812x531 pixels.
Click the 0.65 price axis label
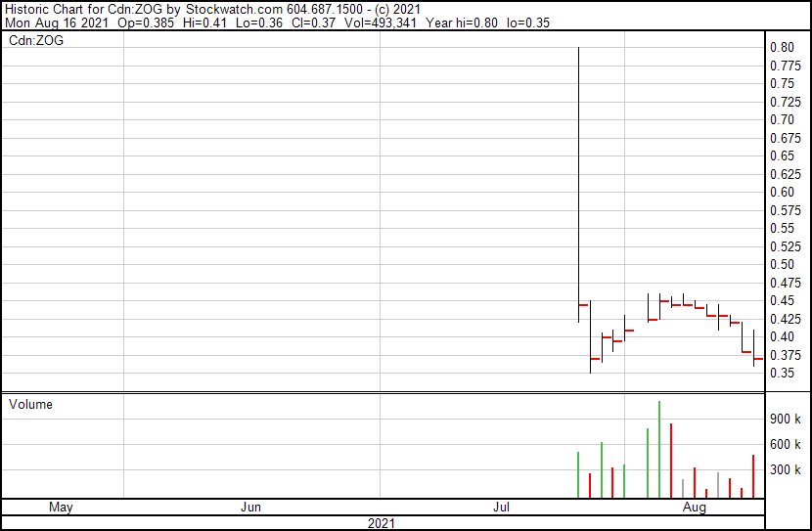point(782,155)
